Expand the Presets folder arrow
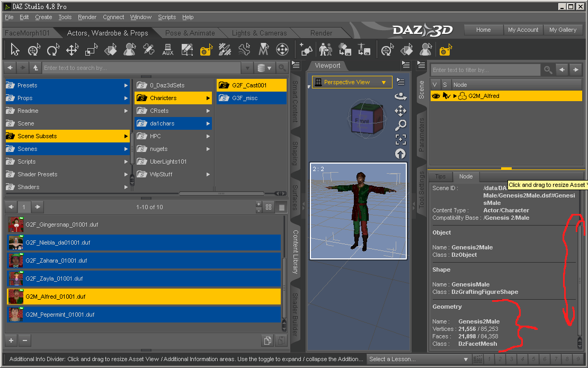Viewport: 588px width, 368px height. pyautogui.click(x=126, y=85)
